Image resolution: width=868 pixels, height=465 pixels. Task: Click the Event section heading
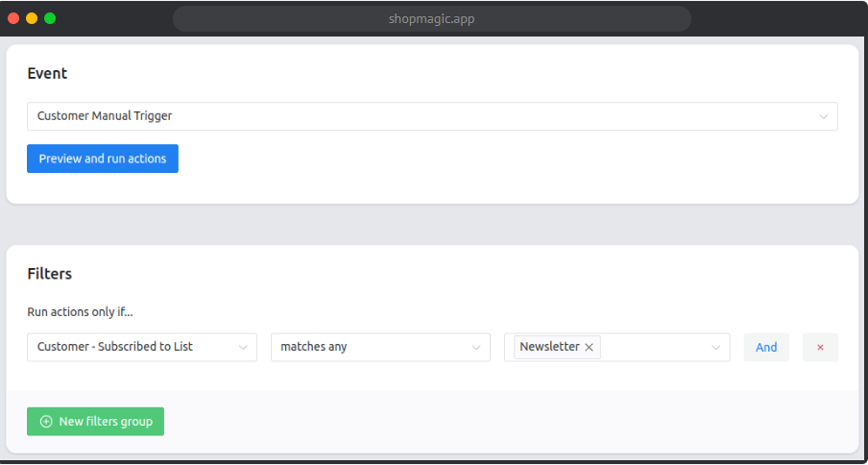tap(47, 74)
